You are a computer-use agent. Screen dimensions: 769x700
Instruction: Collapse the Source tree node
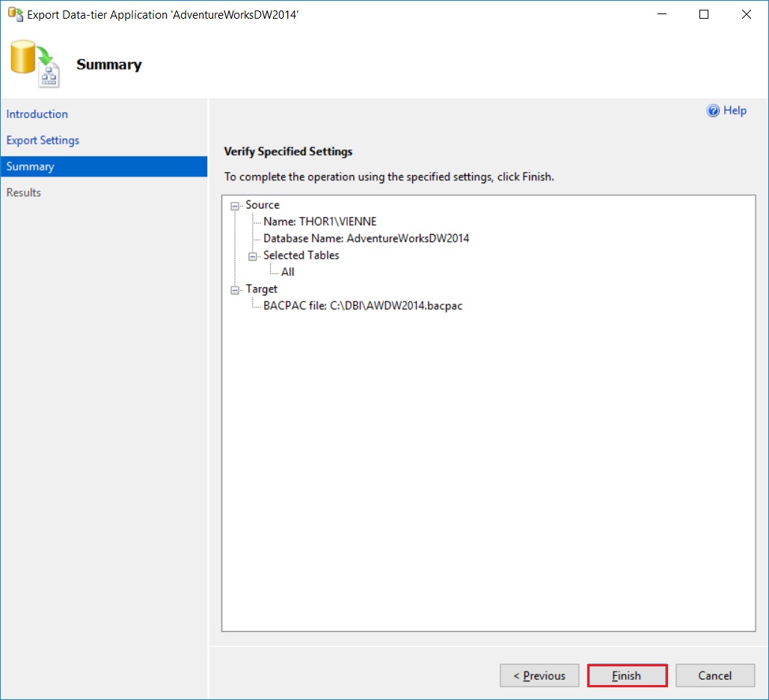click(235, 206)
